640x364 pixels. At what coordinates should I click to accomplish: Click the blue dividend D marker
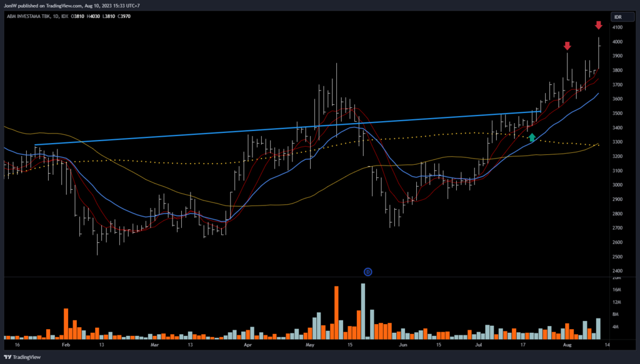coord(368,272)
